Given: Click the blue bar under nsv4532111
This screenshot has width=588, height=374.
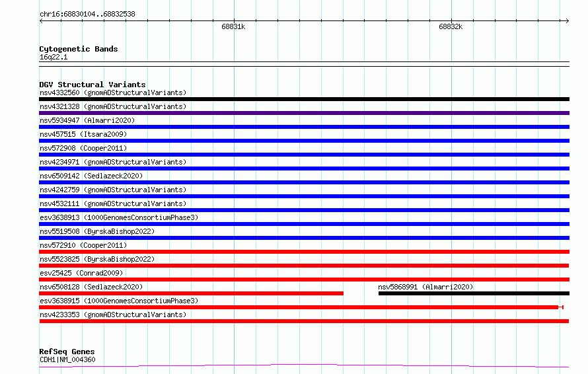Looking at the screenshot, I should pyautogui.click(x=304, y=210).
